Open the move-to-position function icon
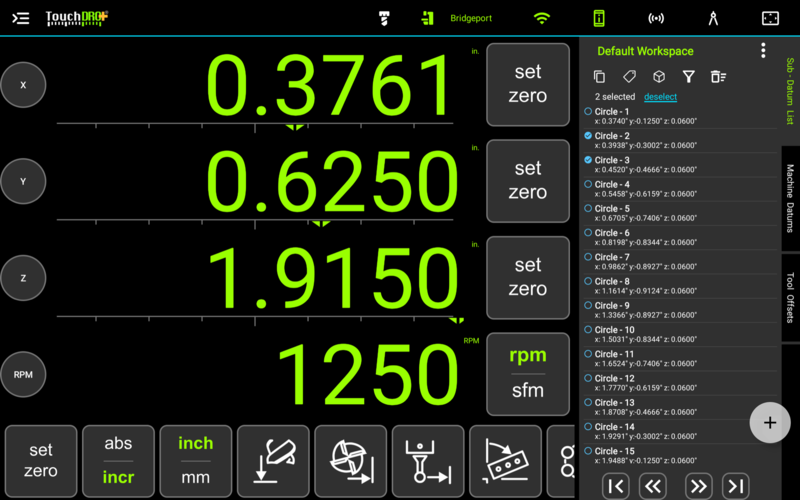 pyautogui.click(x=428, y=461)
